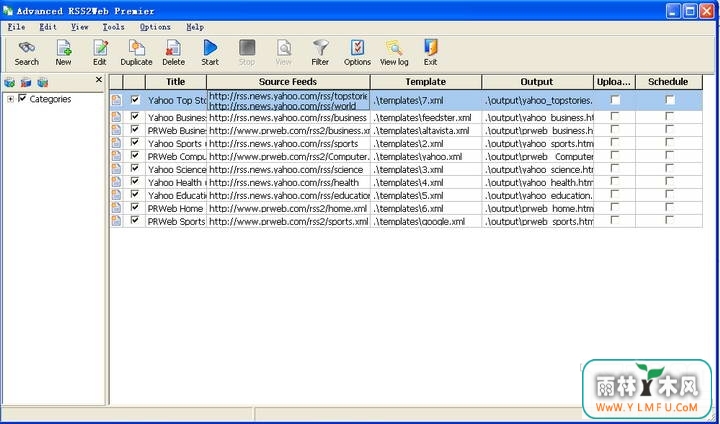Click document icon of Yahoo Education row
Viewport: 720px width, 424px height.
click(x=116, y=195)
